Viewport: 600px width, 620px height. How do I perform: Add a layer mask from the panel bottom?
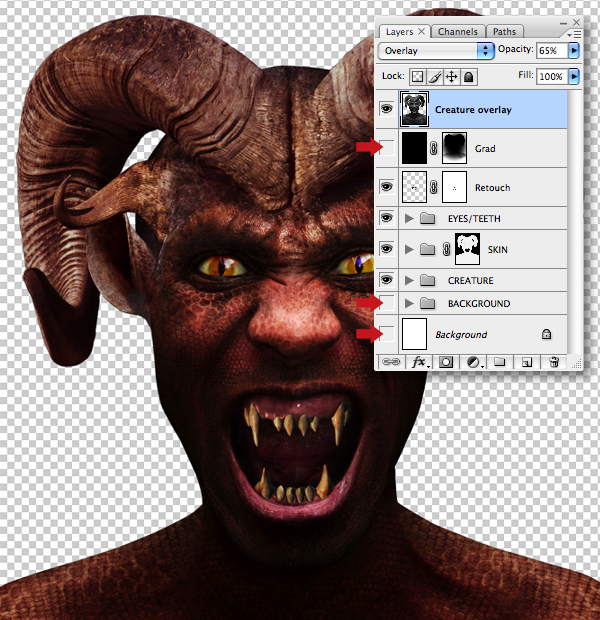(x=446, y=362)
